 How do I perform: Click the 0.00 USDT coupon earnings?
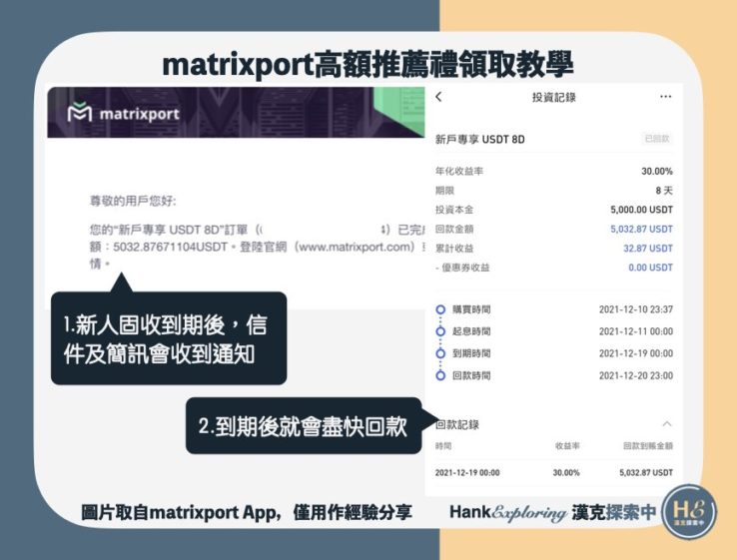(650, 268)
